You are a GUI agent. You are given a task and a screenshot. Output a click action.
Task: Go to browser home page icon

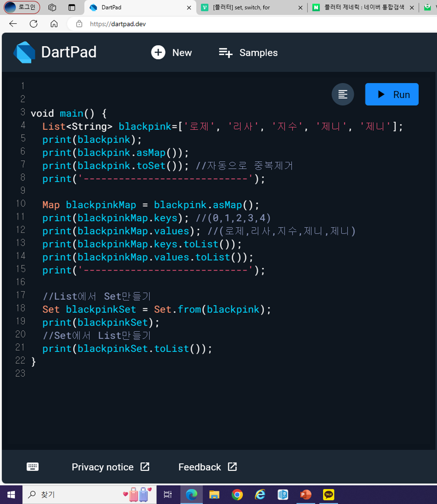coord(54,24)
